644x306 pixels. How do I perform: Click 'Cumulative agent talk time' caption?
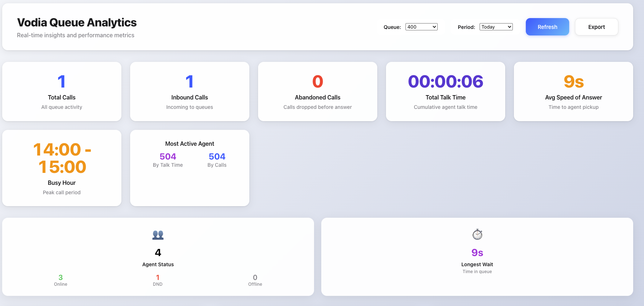446,107
